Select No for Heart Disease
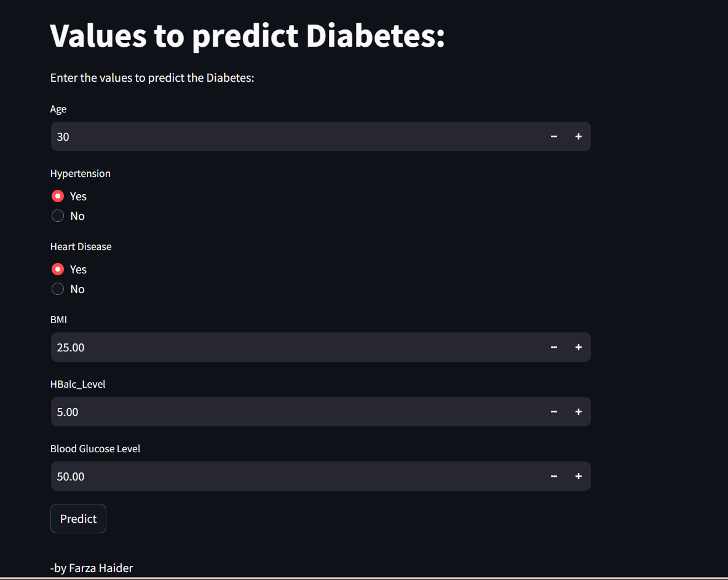The width and height of the screenshot is (728, 580). tap(58, 289)
